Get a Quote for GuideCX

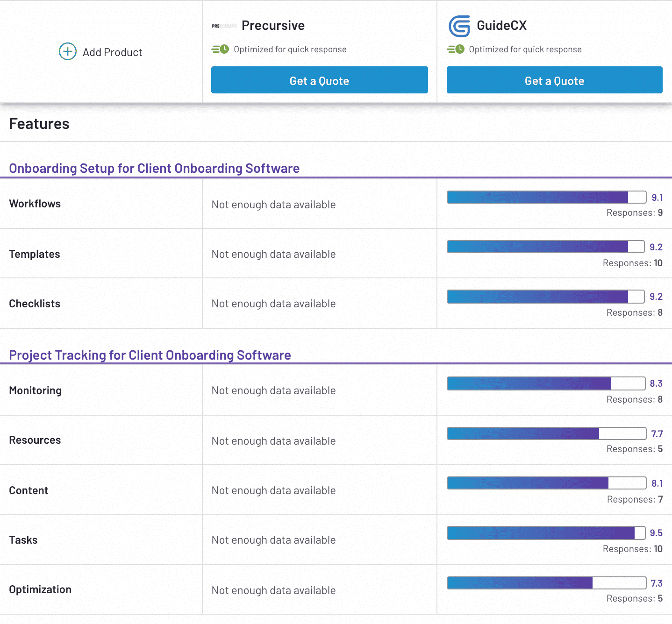click(555, 80)
